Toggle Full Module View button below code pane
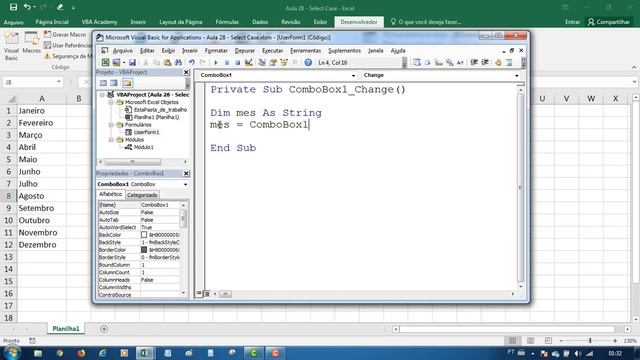Screen dimensions: 640x360 207,293
